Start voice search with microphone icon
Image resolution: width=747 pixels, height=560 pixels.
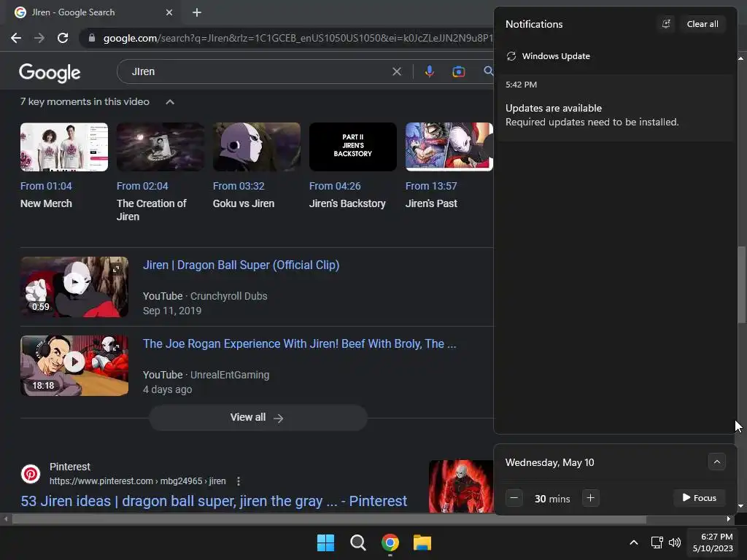(x=429, y=71)
